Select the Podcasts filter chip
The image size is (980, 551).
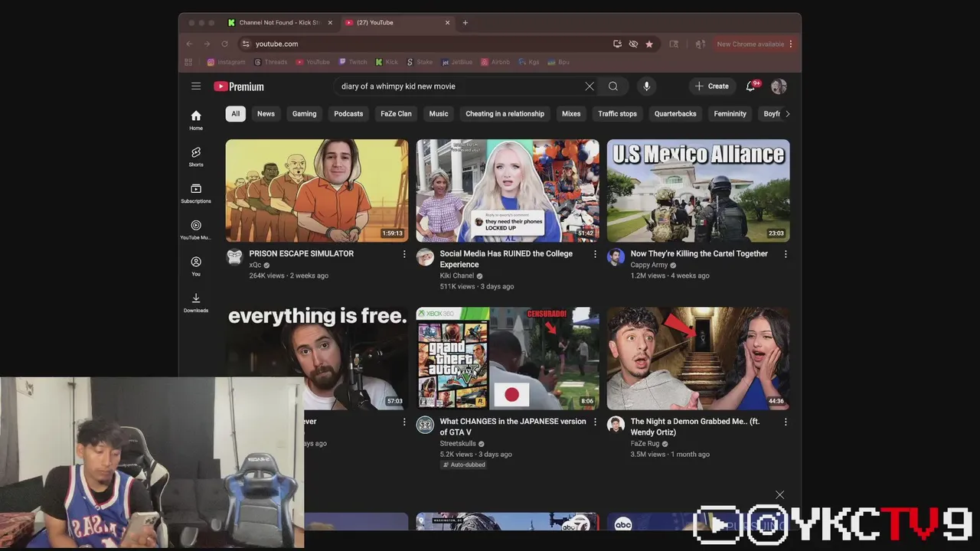(348, 114)
